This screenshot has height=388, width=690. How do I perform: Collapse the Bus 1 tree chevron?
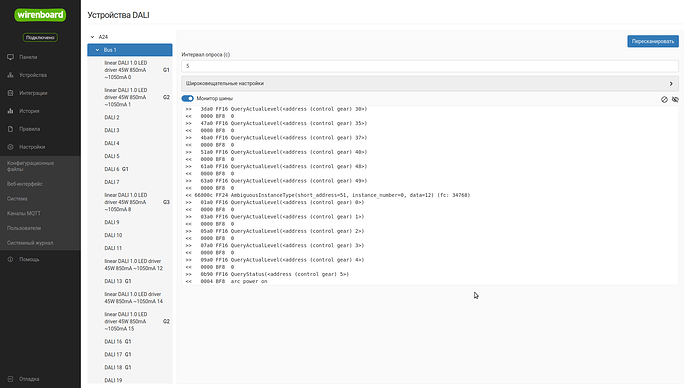point(98,50)
